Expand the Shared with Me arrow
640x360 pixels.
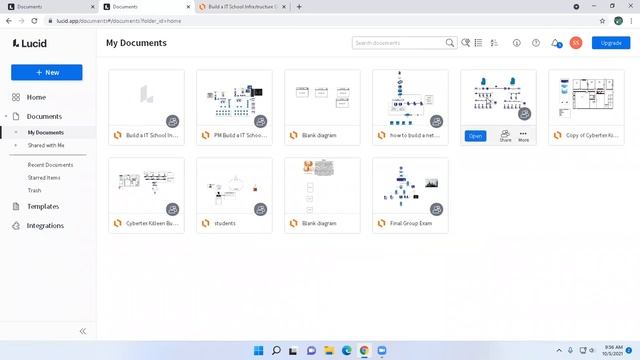tap(16, 145)
